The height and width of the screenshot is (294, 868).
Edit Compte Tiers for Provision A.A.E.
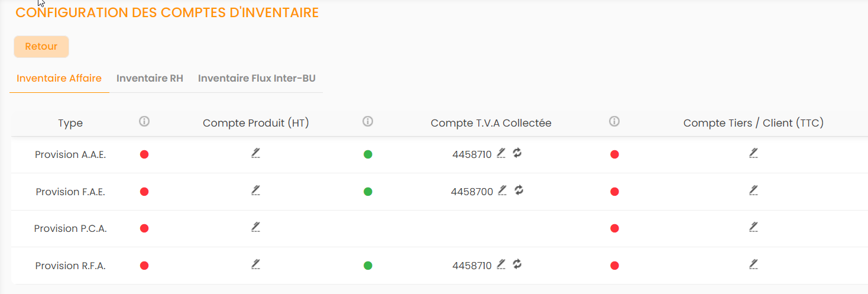click(x=753, y=153)
